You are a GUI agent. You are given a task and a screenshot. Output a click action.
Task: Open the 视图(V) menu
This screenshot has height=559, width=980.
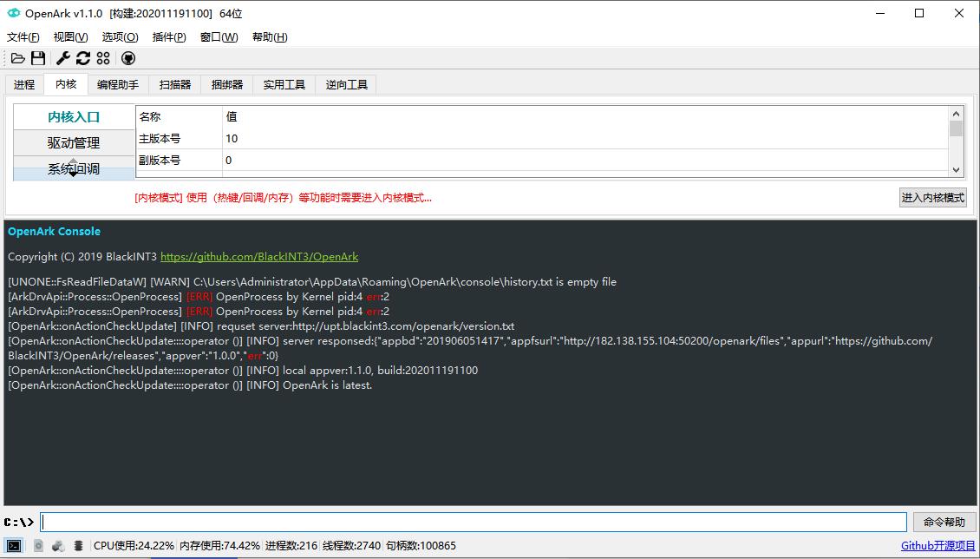click(x=70, y=37)
